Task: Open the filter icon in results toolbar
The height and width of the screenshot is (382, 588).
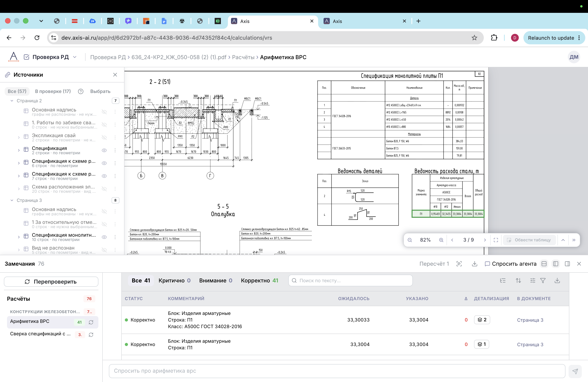Action: click(x=543, y=280)
